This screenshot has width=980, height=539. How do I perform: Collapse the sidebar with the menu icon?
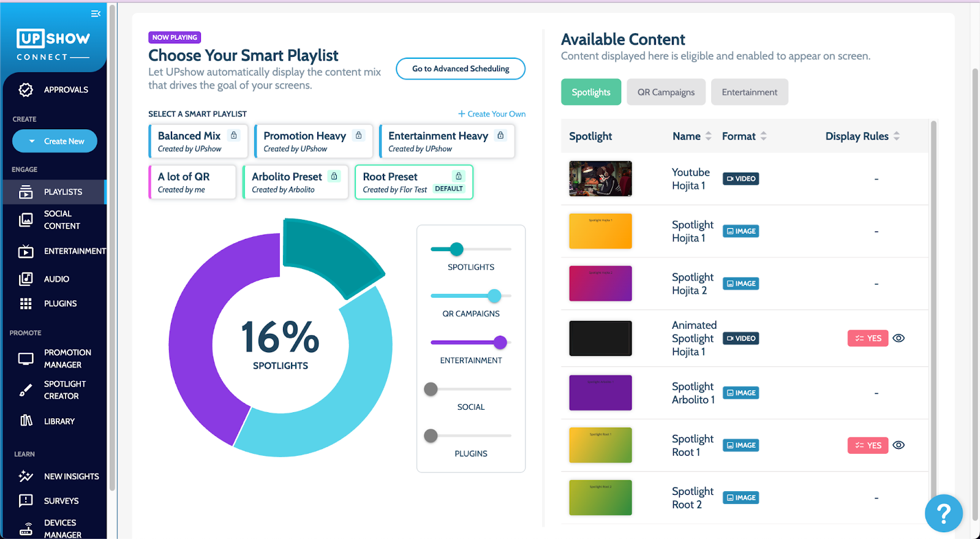click(x=96, y=13)
